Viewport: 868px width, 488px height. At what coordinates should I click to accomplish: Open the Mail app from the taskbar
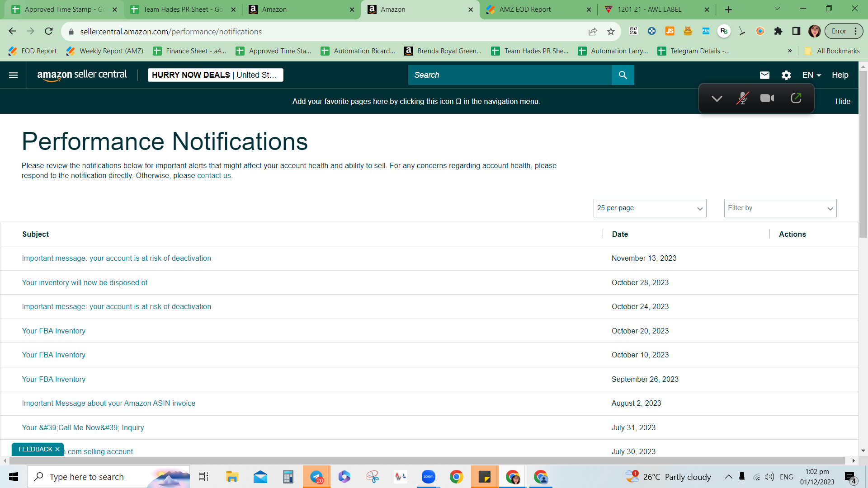tap(260, 477)
